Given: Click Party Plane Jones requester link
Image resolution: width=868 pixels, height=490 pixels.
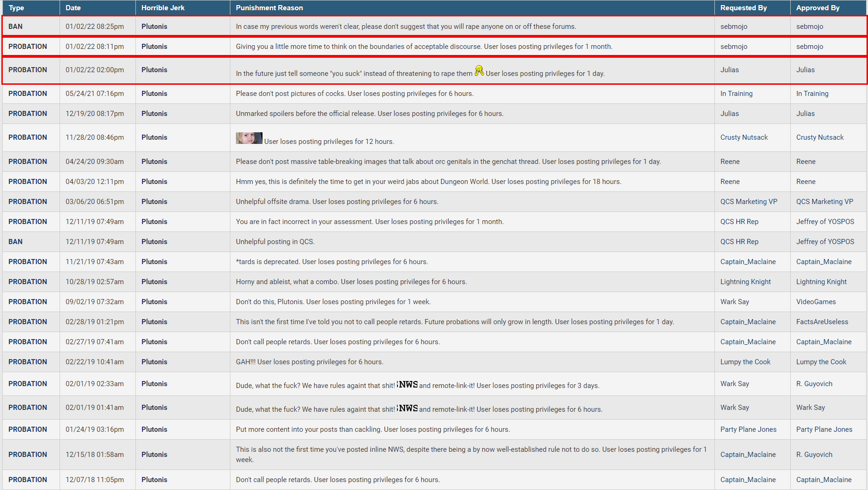Looking at the screenshot, I should [748, 429].
